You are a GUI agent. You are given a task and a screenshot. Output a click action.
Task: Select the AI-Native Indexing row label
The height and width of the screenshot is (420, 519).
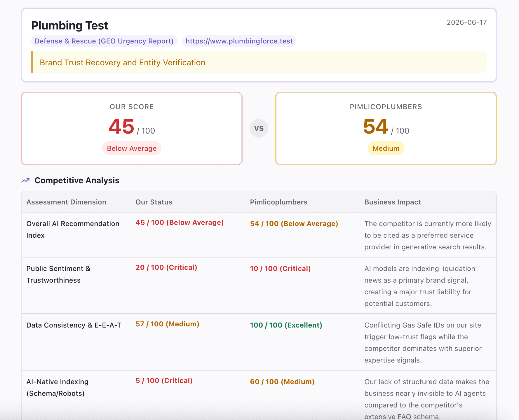coord(58,387)
